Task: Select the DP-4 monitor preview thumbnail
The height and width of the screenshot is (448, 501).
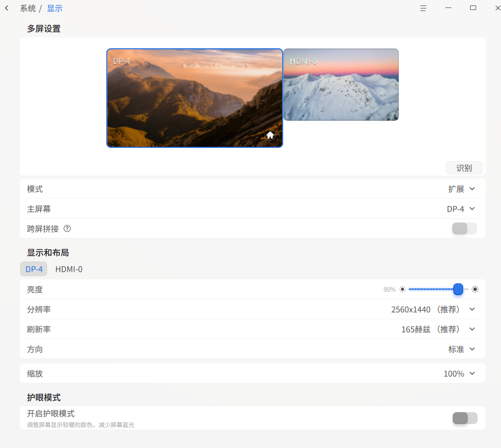Action: tap(195, 98)
